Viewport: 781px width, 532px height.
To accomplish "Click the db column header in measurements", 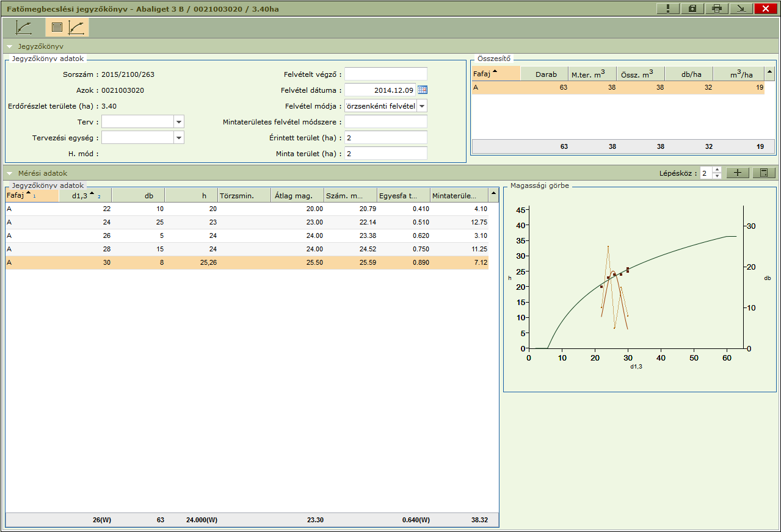I will point(139,195).
